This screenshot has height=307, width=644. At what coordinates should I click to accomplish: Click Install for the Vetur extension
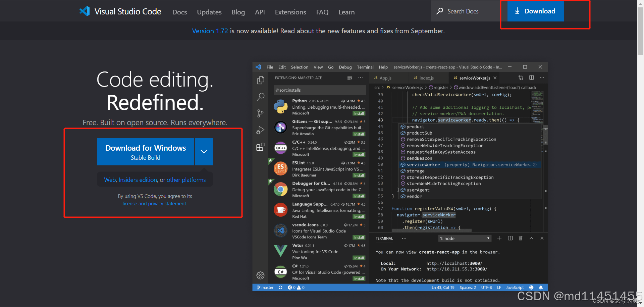tap(359, 258)
